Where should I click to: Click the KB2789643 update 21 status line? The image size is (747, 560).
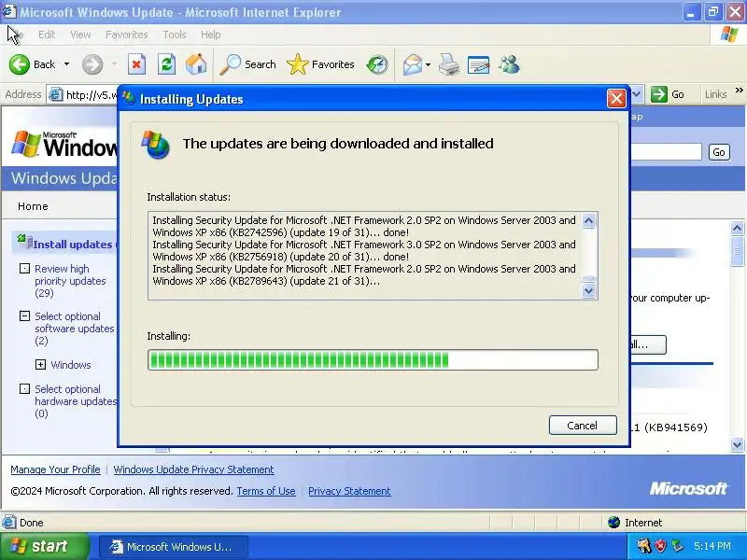point(364,274)
